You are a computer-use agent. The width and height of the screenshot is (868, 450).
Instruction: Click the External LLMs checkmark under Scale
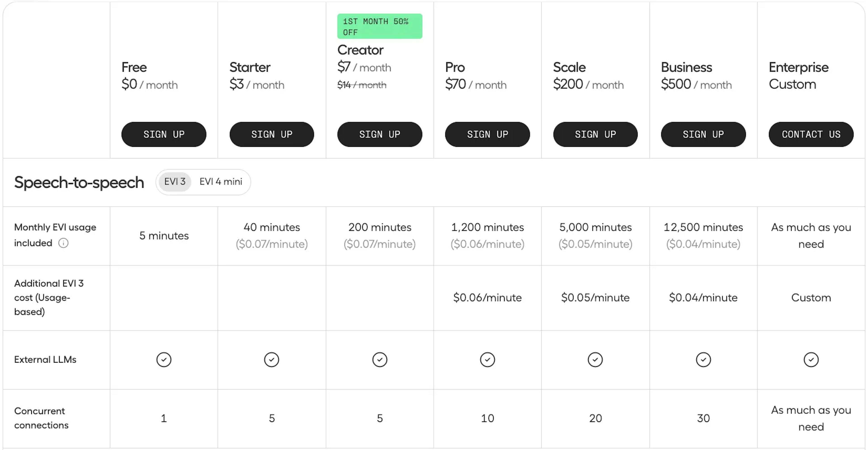click(x=595, y=359)
